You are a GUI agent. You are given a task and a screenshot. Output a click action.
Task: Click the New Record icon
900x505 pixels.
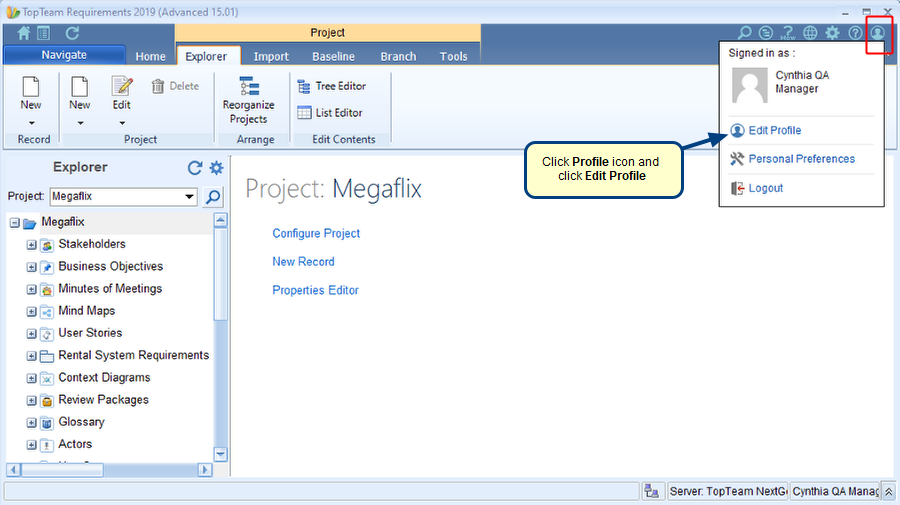(x=31, y=87)
